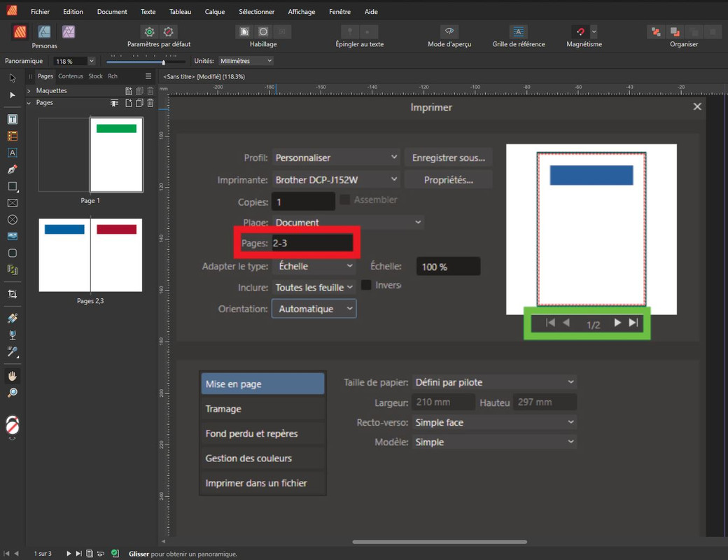Adjust the zoom slider handle

tap(163, 62)
